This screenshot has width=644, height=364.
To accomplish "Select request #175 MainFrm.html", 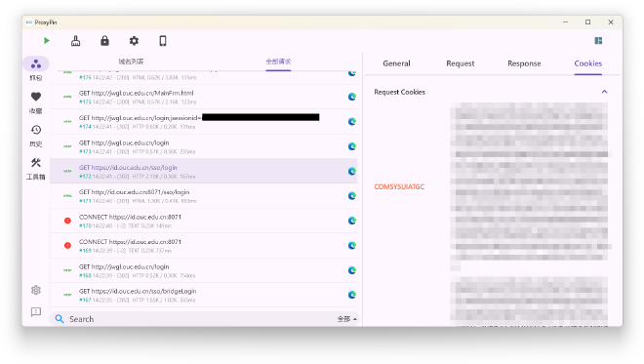I will pyautogui.click(x=204, y=97).
